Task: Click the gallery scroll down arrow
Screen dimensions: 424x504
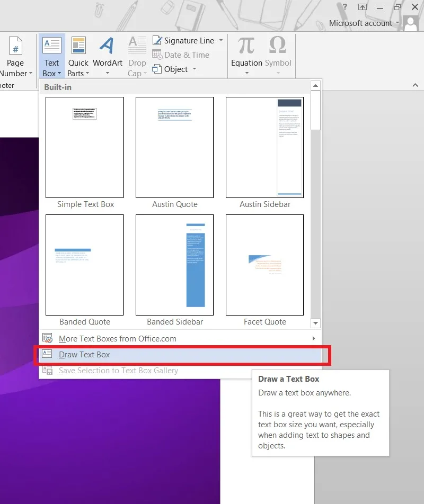Action: [x=315, y=323]
